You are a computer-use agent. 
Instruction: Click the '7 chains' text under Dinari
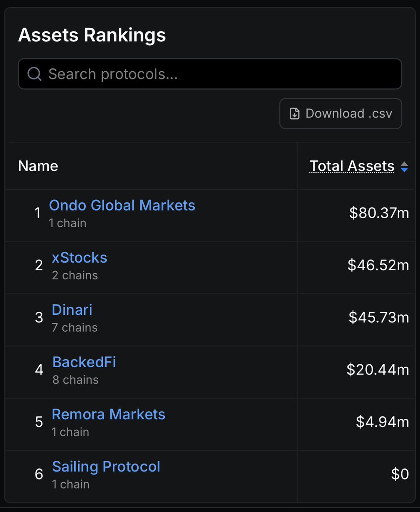pyautogui.click(x=74, y=328)
